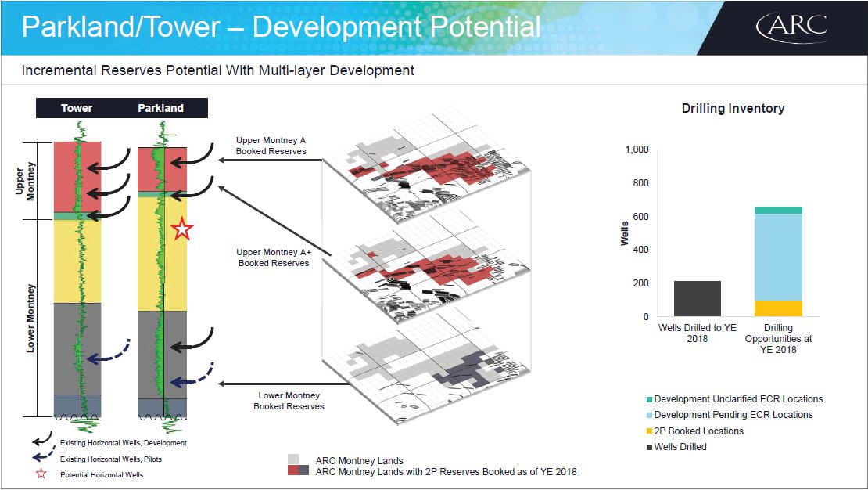This screenshot has height=490, width=868.
Task: Click the solid black arrow legend icon
Action: tap(42, 439)
